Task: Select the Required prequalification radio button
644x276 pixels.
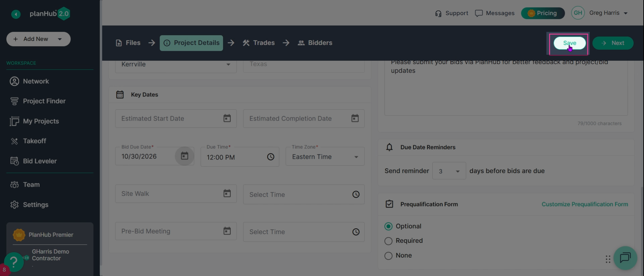Action: (x=388, y=241)
